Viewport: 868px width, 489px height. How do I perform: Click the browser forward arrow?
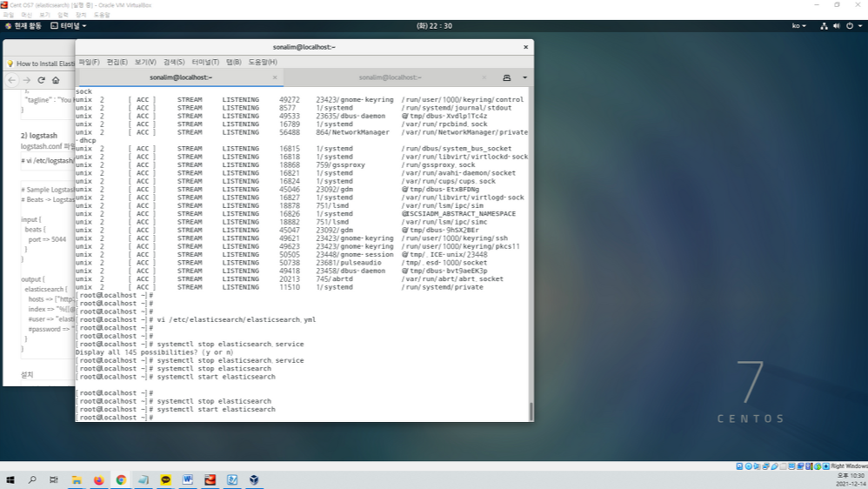point(26,80)
